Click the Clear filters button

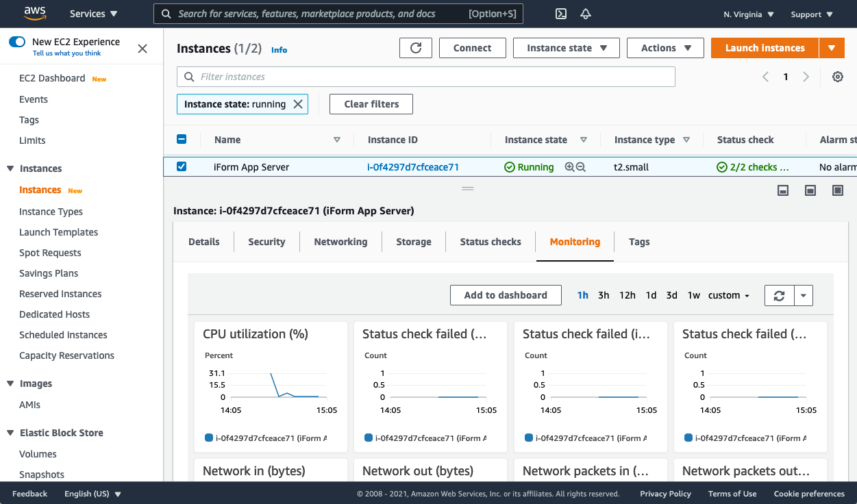tap(371, 104)
